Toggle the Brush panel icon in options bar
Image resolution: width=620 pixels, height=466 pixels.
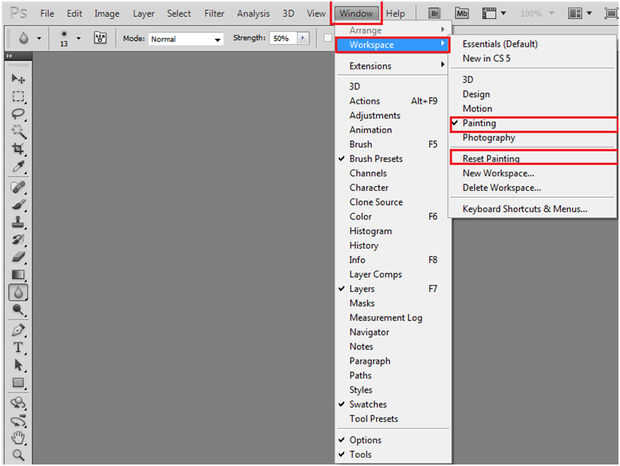100,38
